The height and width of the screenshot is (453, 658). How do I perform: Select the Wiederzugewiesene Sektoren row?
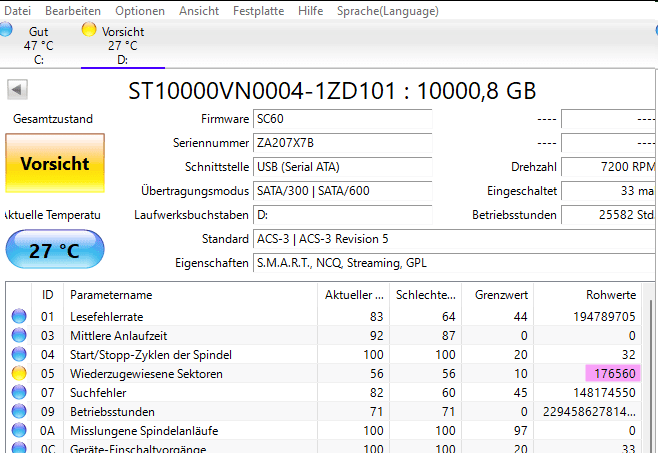[324, 373]
